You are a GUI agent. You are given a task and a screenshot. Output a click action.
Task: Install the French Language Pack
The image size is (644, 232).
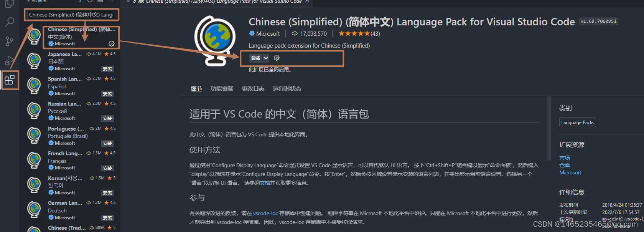click(107, 168)
